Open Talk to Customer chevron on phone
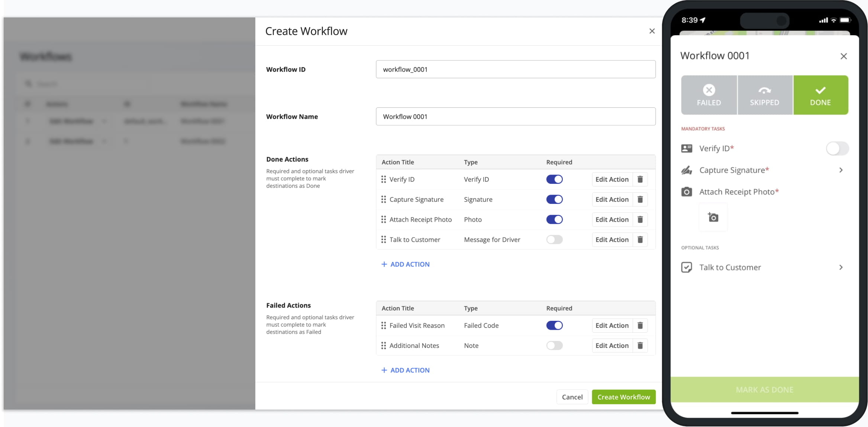The image size is (868, 427). pos(840,267)
